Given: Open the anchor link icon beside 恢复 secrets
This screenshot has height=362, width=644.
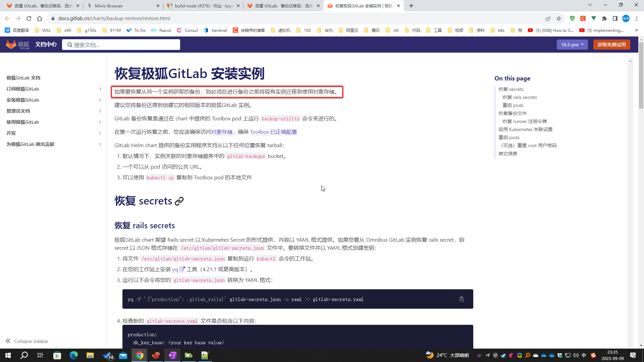Looking at the screenshot, I should click(179, 201).
